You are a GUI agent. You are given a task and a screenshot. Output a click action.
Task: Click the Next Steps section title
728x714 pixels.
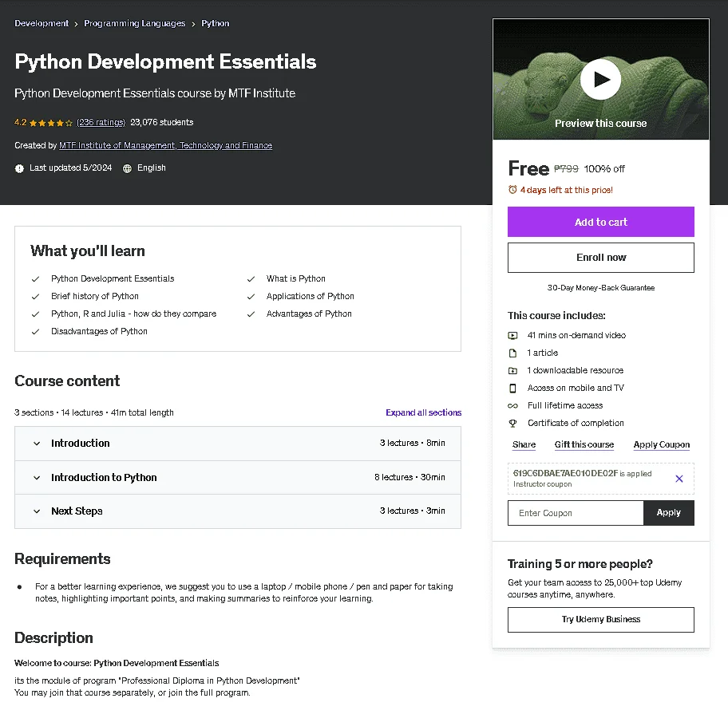click(77, 511)
